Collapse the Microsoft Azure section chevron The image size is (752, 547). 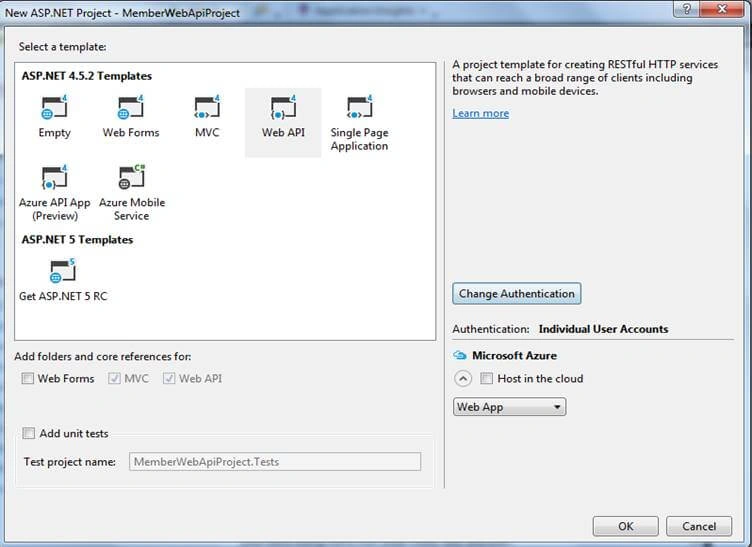click(463, 379)
